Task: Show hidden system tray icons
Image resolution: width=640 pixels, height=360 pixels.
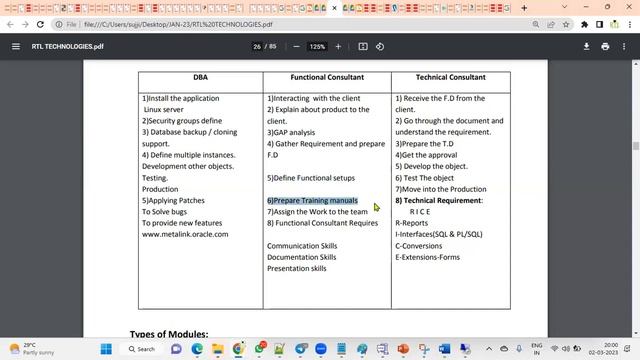Action: pyautogui.click(x=489, y=349)
